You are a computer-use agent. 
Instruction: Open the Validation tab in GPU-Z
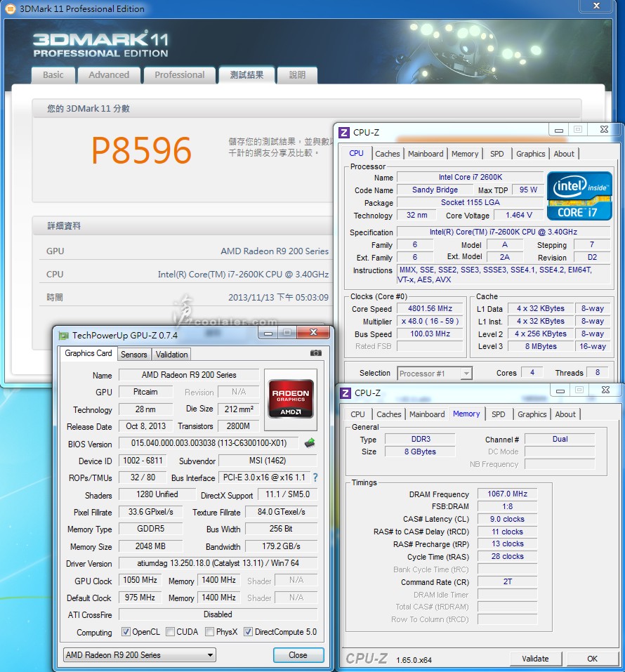[171, 355]
